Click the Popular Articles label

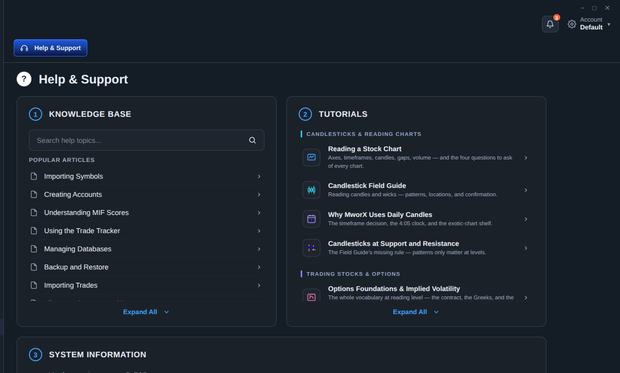point(62,160)
